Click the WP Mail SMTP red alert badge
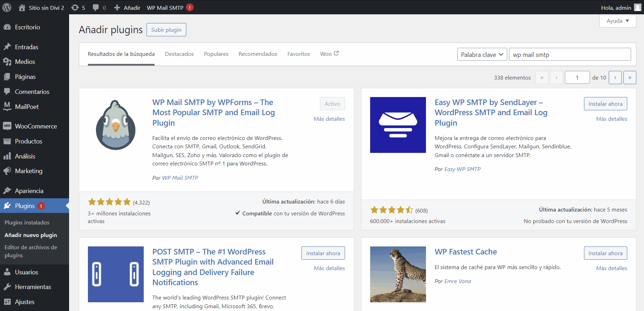The height and width of the screenshot is (311, 644). click(190, 8)
